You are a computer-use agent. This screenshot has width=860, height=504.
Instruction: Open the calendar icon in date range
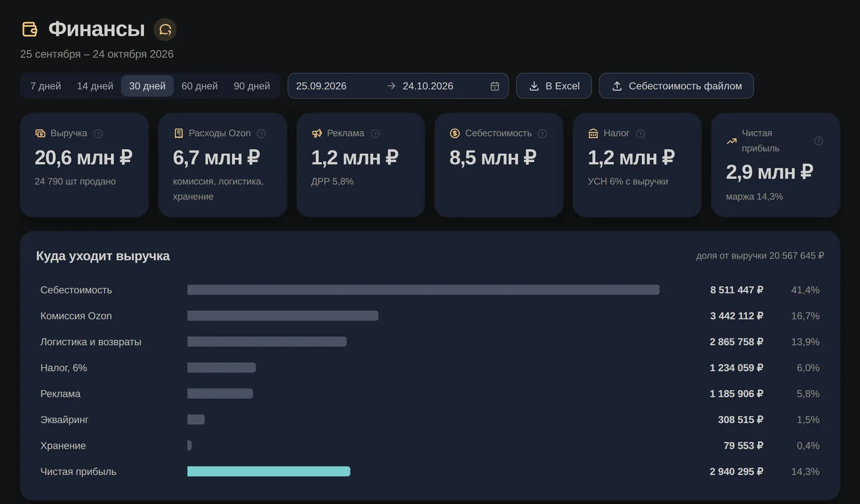point(495,86)
